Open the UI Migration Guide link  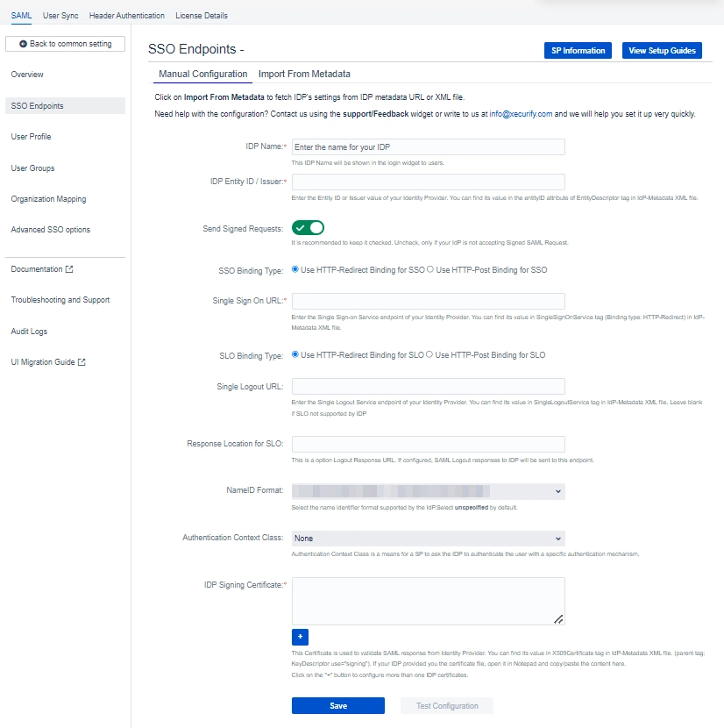coord(43,362)
